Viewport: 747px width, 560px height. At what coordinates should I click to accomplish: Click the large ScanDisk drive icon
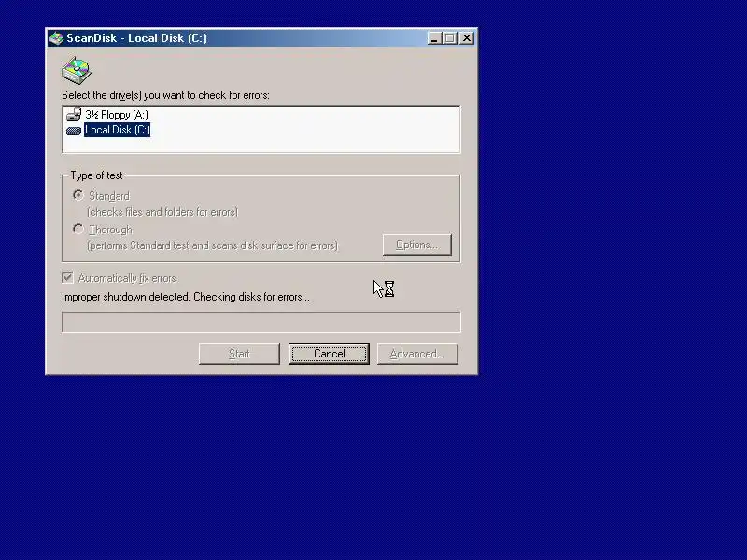77,71
